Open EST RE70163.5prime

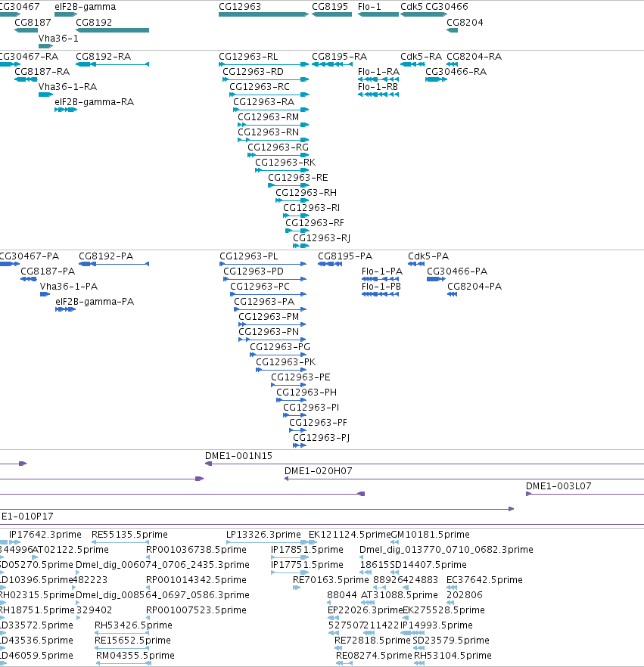331,580
